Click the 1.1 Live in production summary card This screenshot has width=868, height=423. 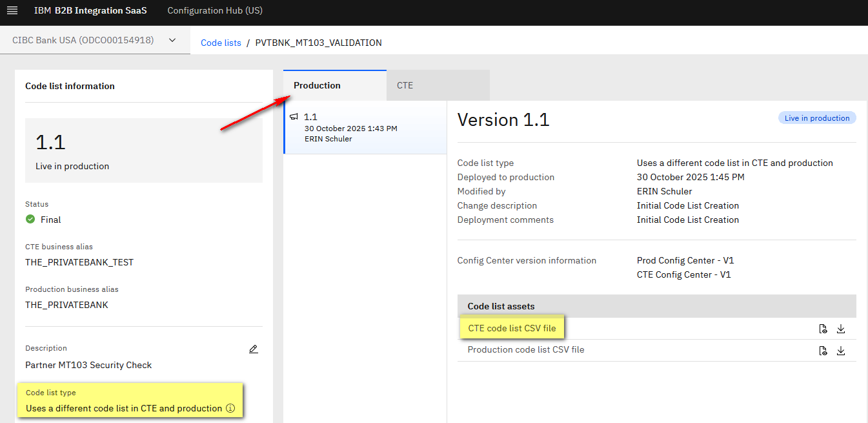(x=143, y=150)
